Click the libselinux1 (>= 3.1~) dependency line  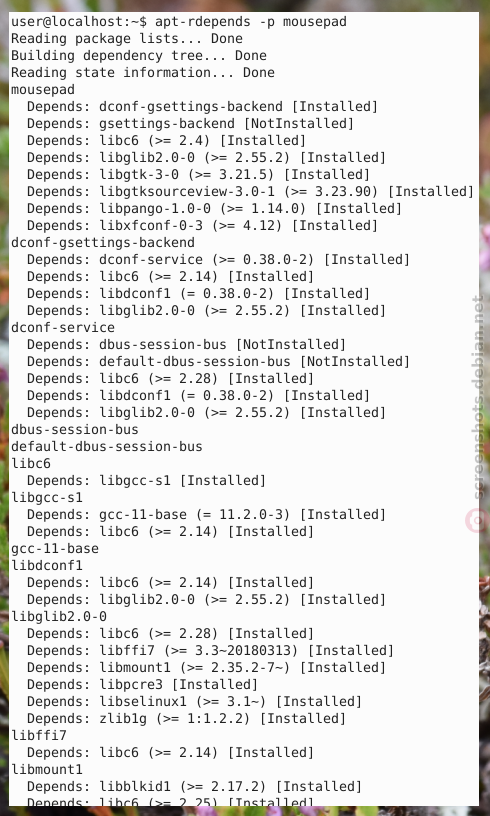tap(195, 702)
